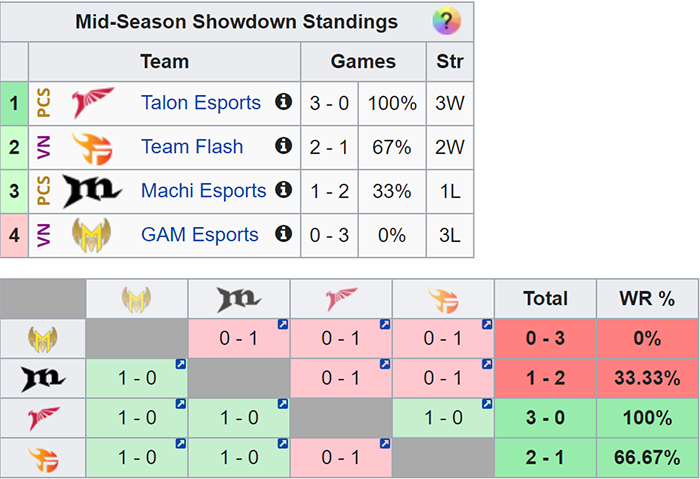Click Team Flash logo in standings table
700x479 pixels.
(x=93, y=148)
